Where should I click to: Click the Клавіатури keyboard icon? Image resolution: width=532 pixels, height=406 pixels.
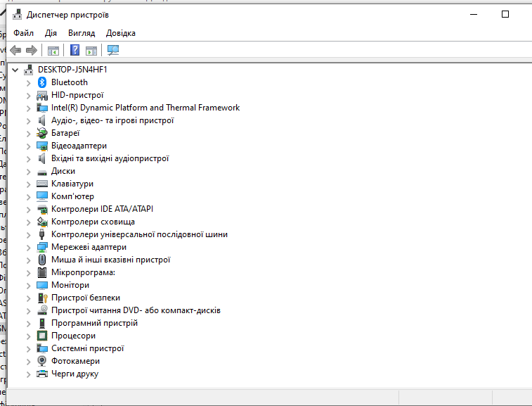tap(42, 184)
